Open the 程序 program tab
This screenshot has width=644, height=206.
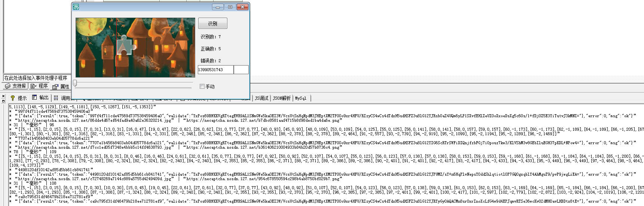(x=39, y=86)
